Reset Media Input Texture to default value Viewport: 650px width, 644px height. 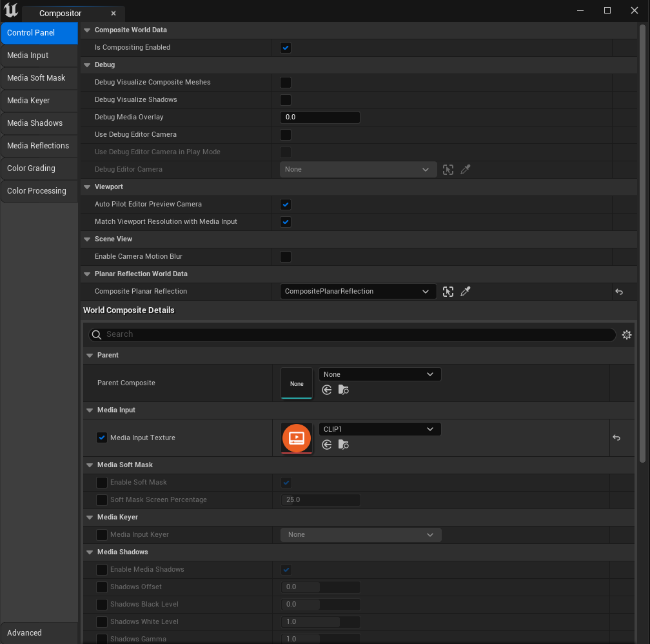click(616, 438)
